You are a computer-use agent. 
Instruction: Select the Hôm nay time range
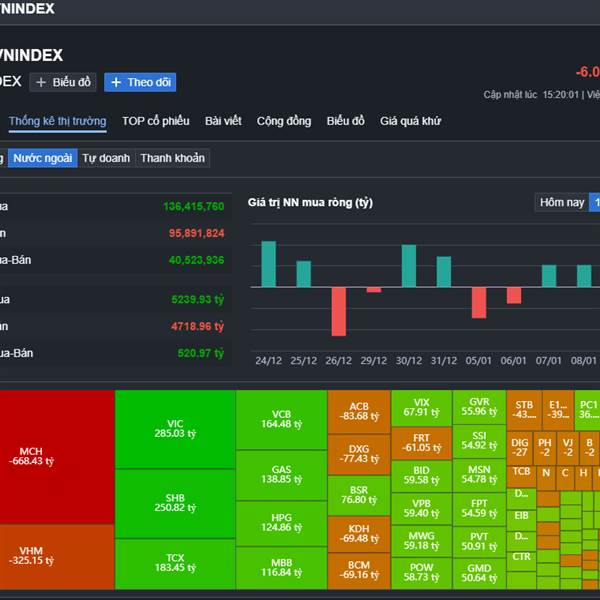pyautogui.click(x=561, y=203)
